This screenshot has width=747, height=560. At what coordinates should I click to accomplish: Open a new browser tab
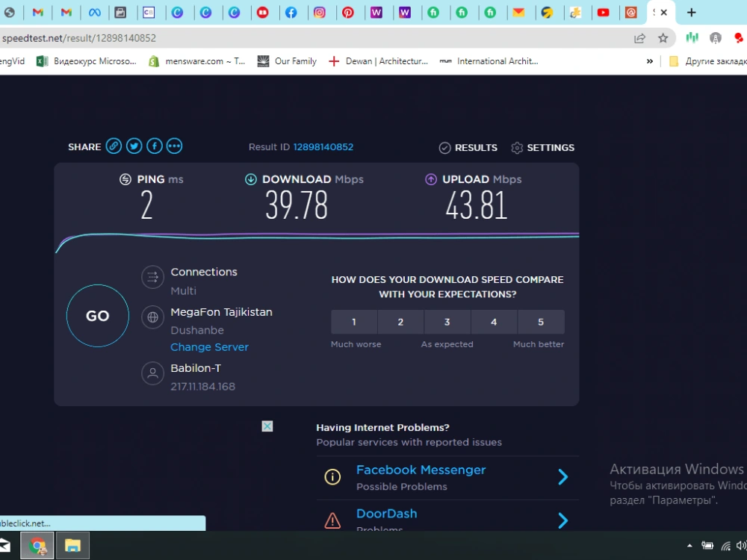tap(691, 13)
